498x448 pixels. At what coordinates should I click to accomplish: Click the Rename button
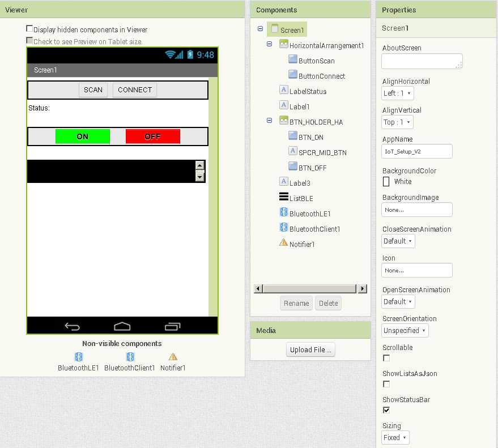click(x=296, y=303)
